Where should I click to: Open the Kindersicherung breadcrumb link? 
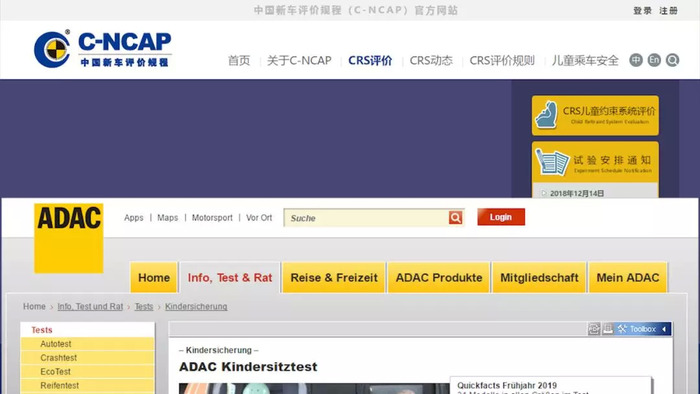click(196, 307)
